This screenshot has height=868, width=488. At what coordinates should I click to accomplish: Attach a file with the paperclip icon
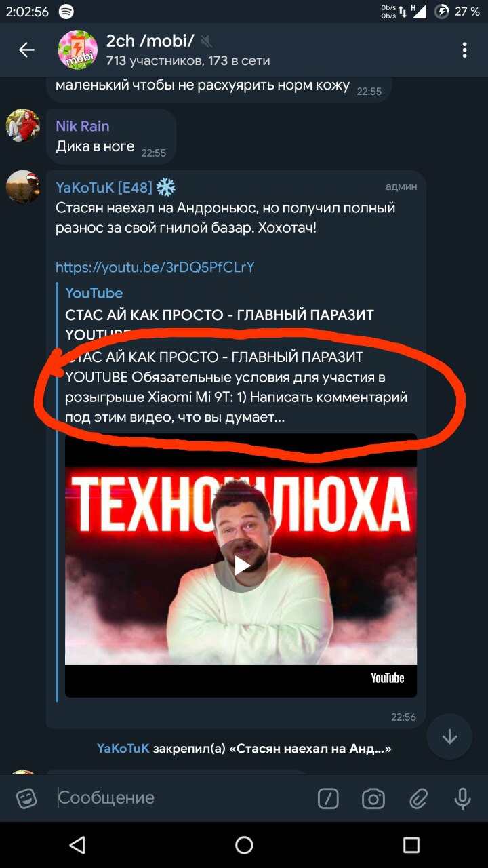click(x=419, y=799)
